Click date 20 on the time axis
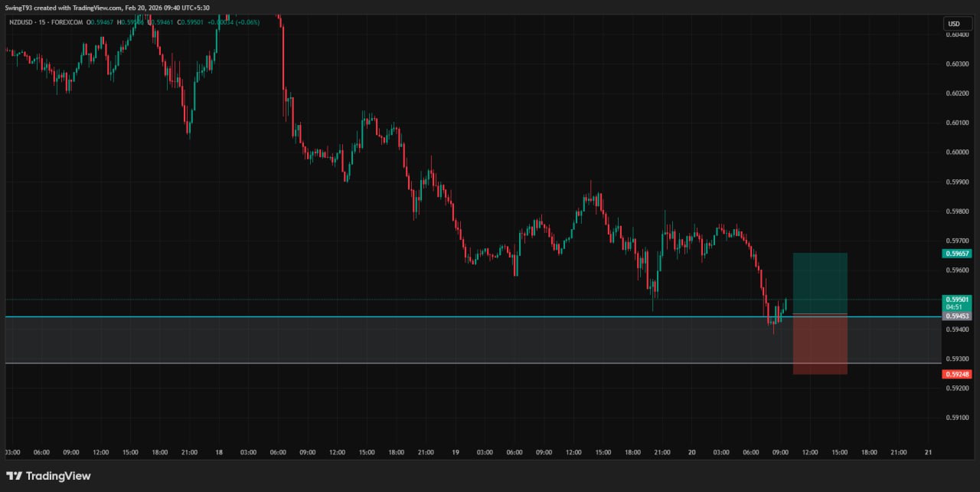 point(691,452)
